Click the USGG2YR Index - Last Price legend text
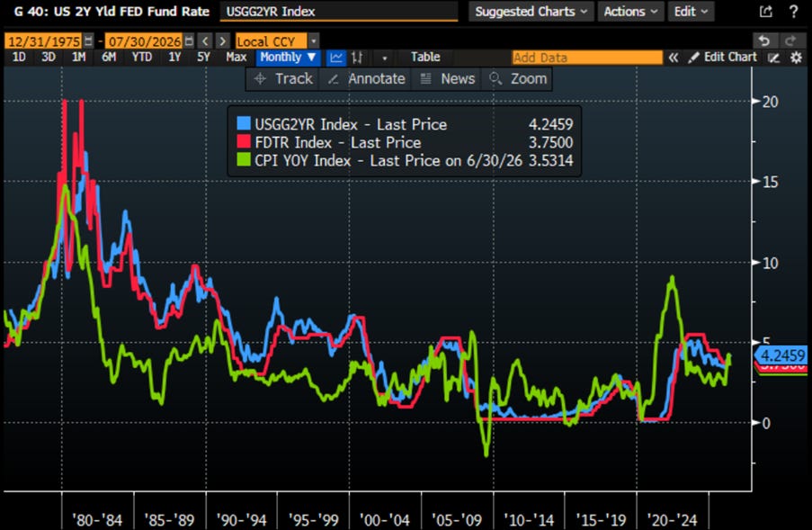The image size is (812, 530). (351, 124)
